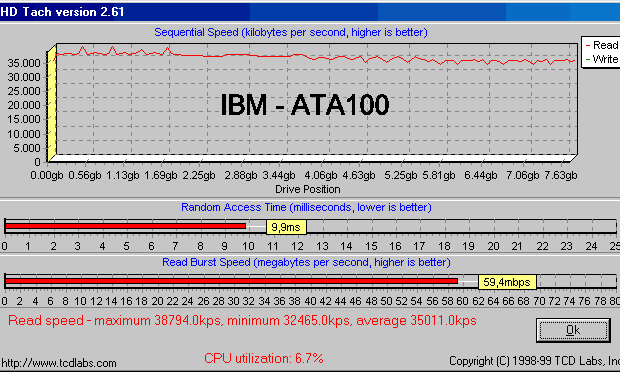This screenshot has width=620, height=372.
Task: Click the 6.44gb drive position label
Action: (480, 175)
